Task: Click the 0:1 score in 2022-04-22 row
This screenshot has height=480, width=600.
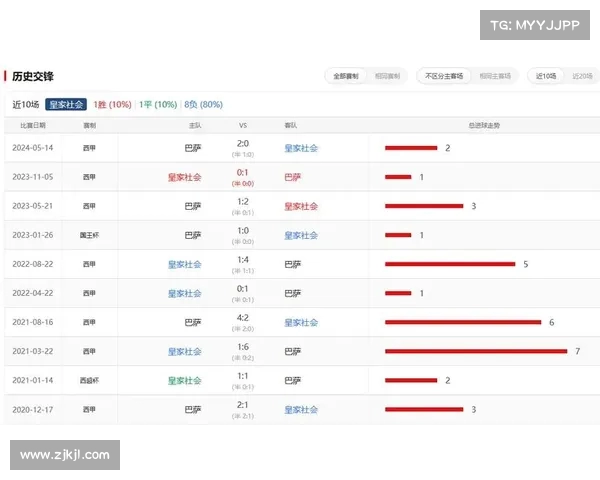Action: pos(243,289)
